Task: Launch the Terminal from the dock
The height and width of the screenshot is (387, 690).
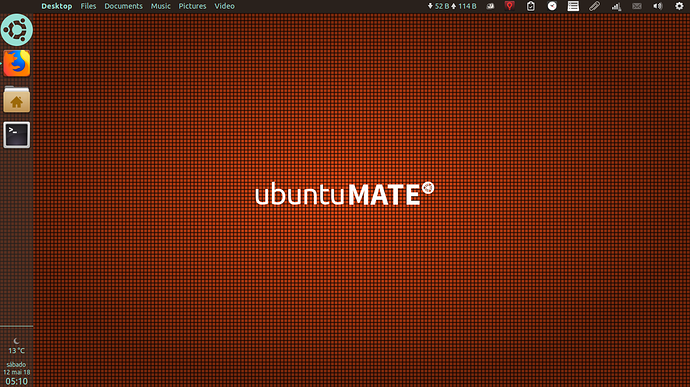Action: [17, 135]
